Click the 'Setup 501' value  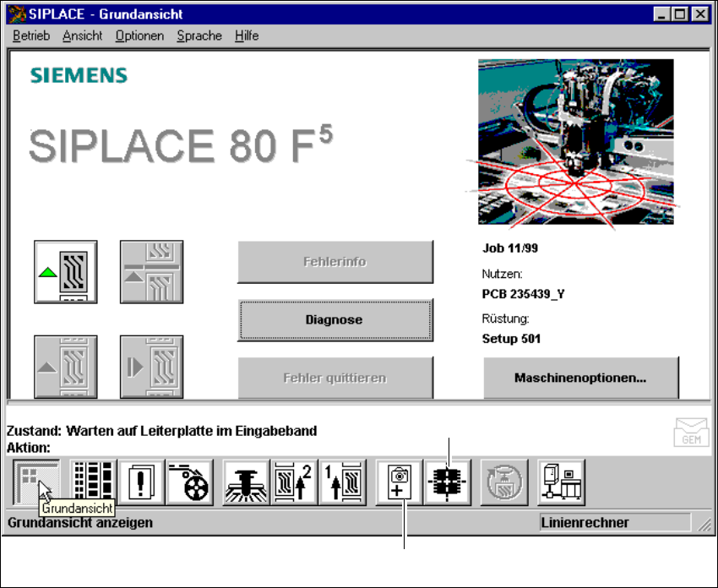click(x=511, y=339)
